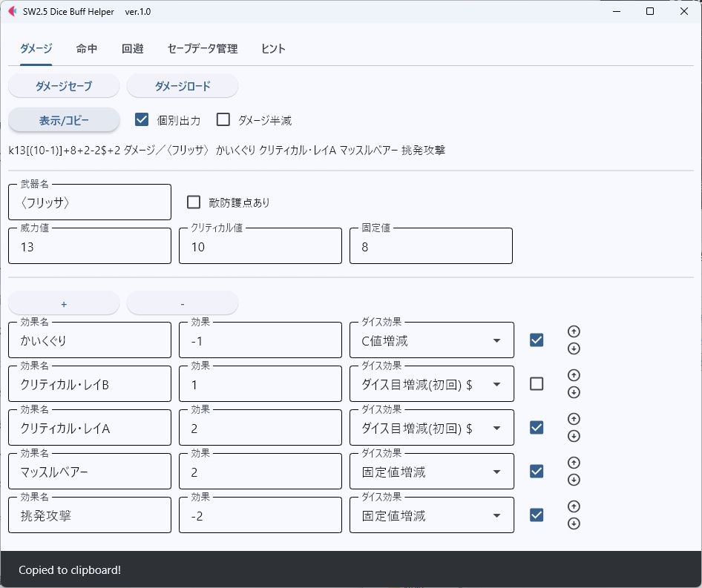The height and width of the screenshot is (588, 702).
Task: Move the クリティカル・レイB effect down
Action: pos(573,392)
